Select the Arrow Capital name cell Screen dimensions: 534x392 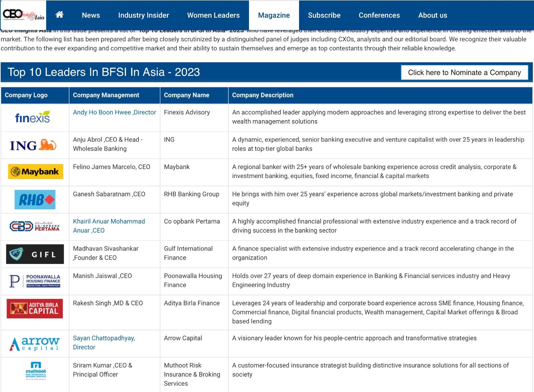pyautogui.click(x=194, y=344)
